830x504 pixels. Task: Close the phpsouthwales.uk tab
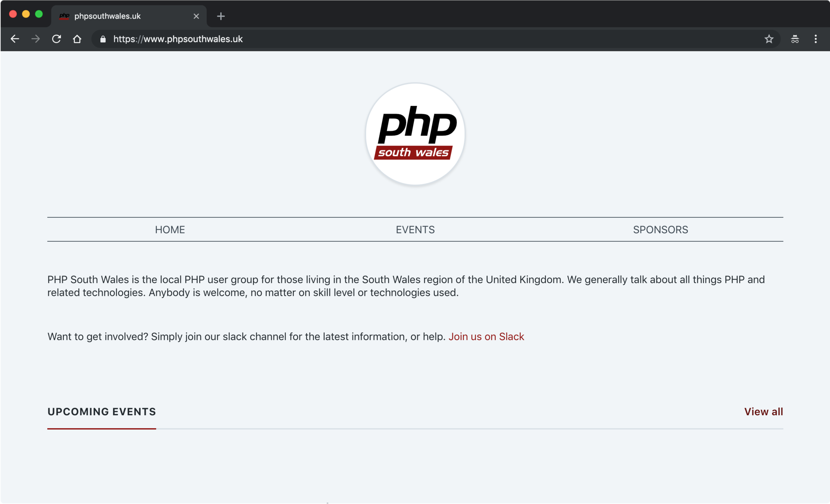196,16
